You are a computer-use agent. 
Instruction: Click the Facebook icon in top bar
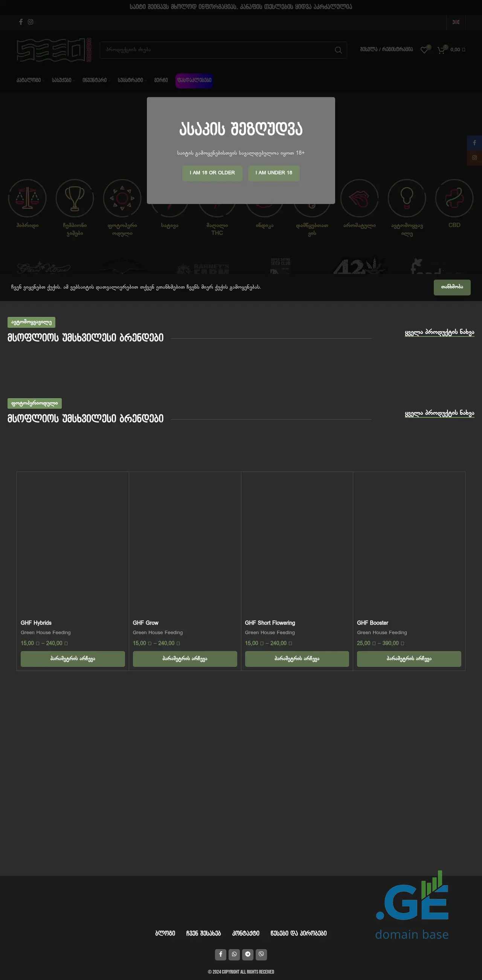click(21, 22)
